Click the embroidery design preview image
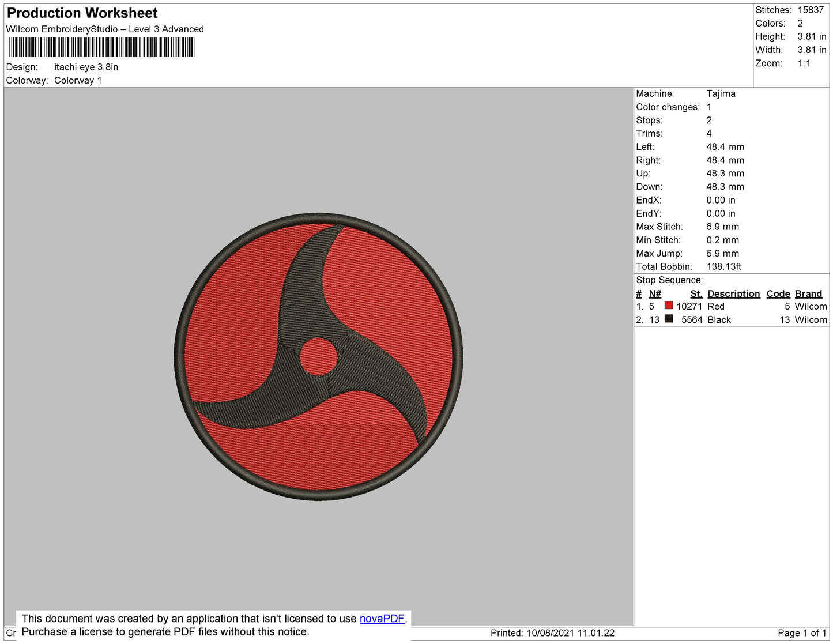The image size is (833, 644). pyautogui.click(x=319, y=356)
